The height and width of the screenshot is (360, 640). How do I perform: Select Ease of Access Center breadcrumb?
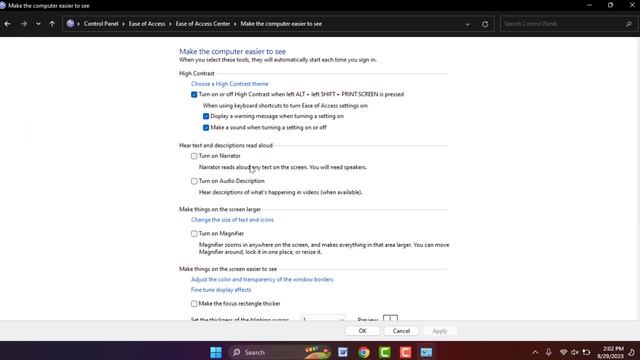[x=203, y=24]
